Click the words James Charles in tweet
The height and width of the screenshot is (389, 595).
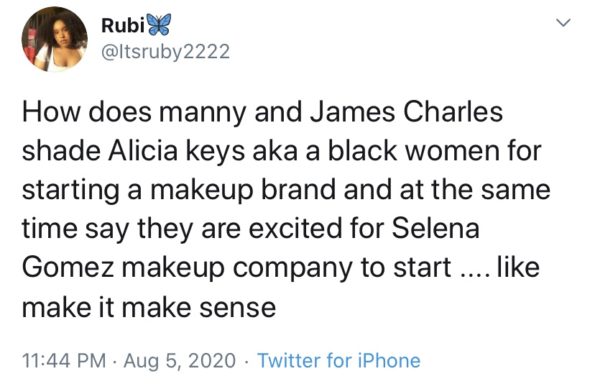pyautogui.click(x=406, y=112)
